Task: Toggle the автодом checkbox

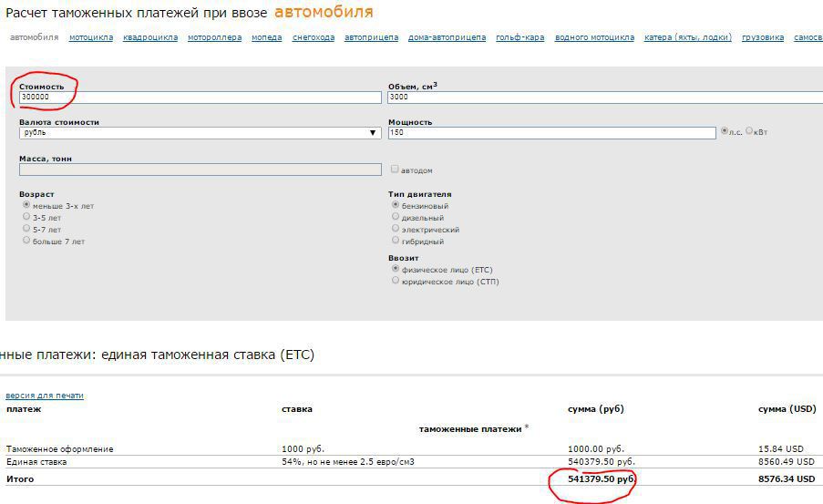Action: pyautogui.click(x=395, y=170)
